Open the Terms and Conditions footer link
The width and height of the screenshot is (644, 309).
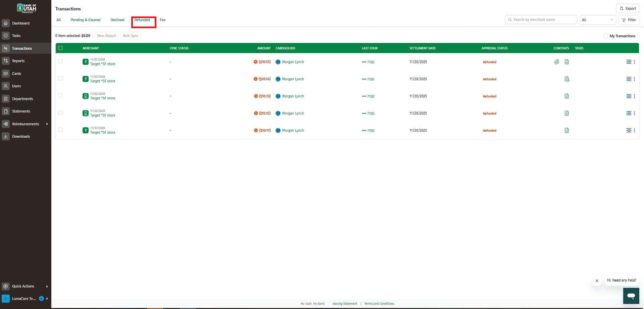click(379, 304)
